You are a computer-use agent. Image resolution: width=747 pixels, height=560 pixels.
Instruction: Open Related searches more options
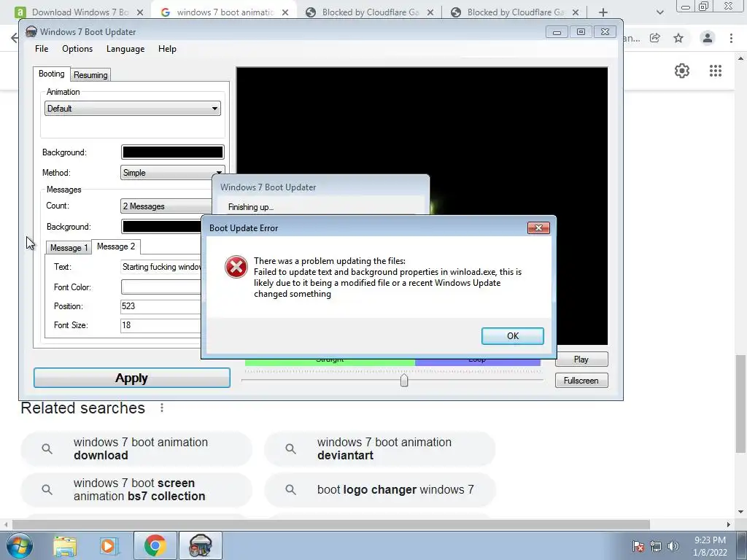[162, 408]
